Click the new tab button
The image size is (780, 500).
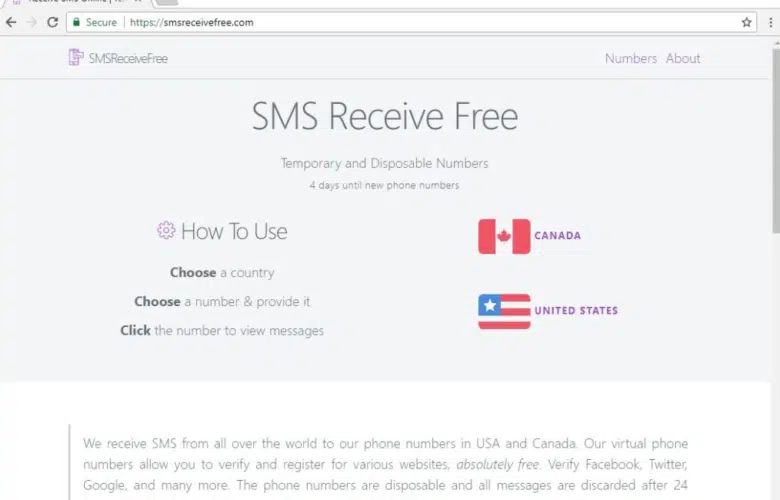coord(167,2)
